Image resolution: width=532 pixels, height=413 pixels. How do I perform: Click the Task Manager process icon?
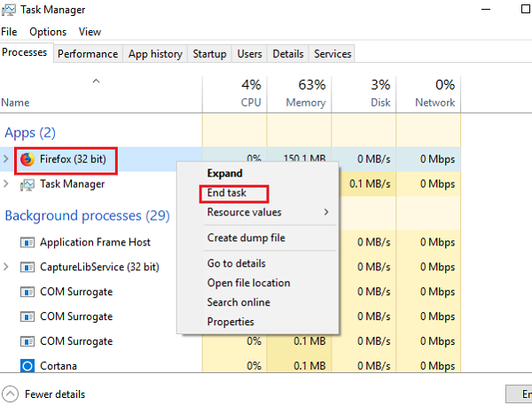(27, 184)
